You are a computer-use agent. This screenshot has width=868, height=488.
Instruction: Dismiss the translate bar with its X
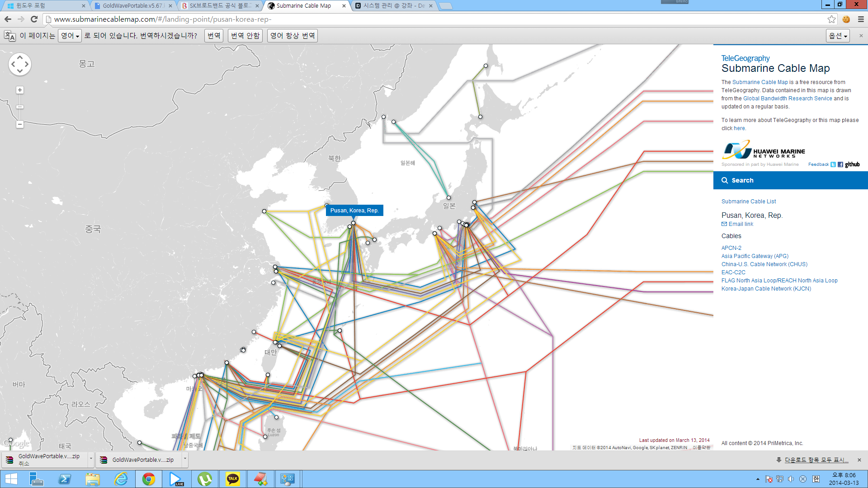pos(861,36)
